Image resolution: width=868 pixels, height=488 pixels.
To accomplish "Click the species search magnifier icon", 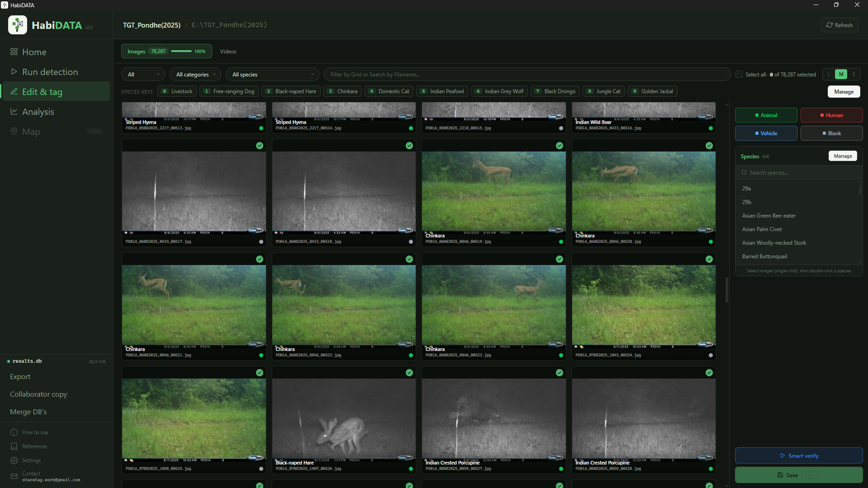I will coord(744,172).
